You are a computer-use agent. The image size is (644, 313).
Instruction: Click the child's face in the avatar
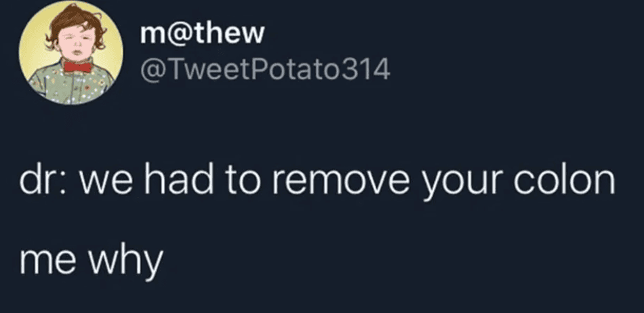click(x=78, y=41)
